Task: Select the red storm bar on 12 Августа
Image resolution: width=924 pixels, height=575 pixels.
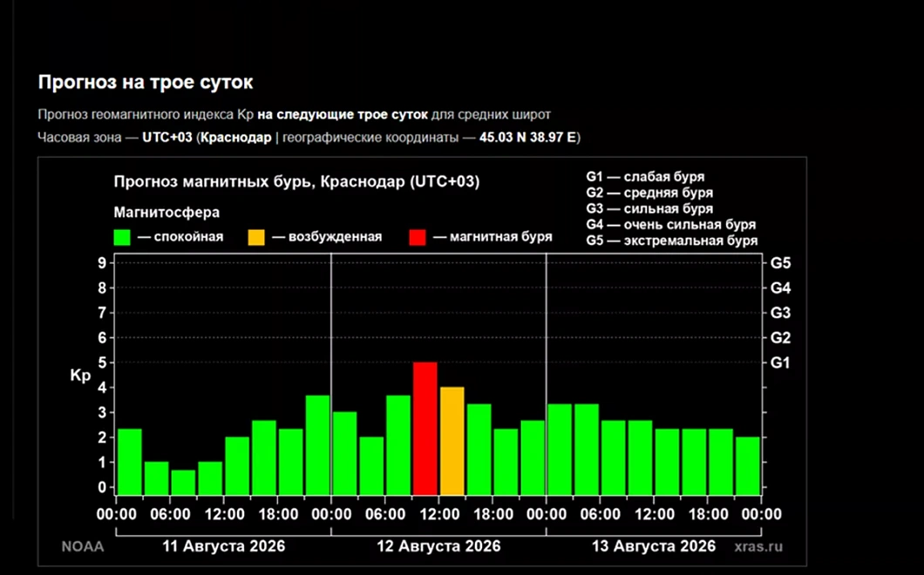Action: 425,429
